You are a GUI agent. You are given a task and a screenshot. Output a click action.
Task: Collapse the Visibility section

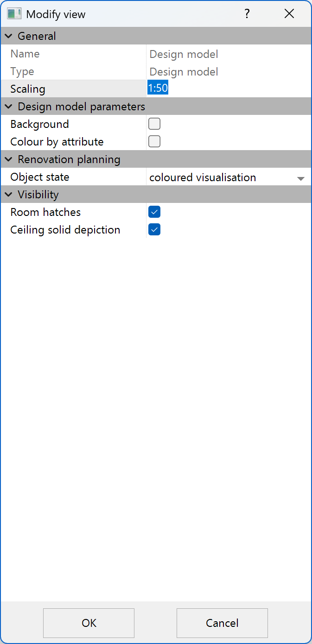click(8, 194)
